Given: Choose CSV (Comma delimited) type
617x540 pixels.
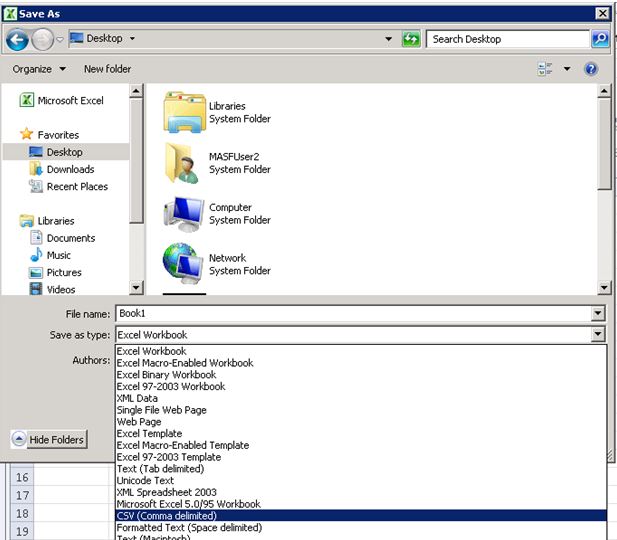Looking at the screenshot, I should 361,516.
